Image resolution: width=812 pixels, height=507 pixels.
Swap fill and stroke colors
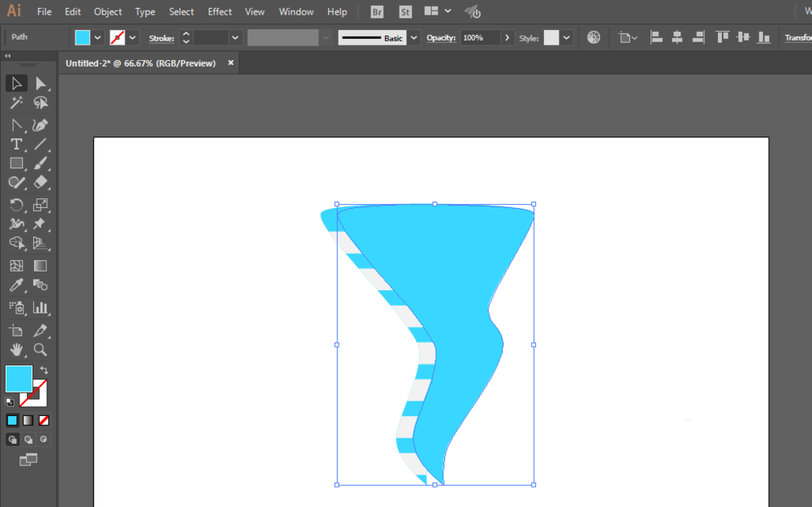44,370
